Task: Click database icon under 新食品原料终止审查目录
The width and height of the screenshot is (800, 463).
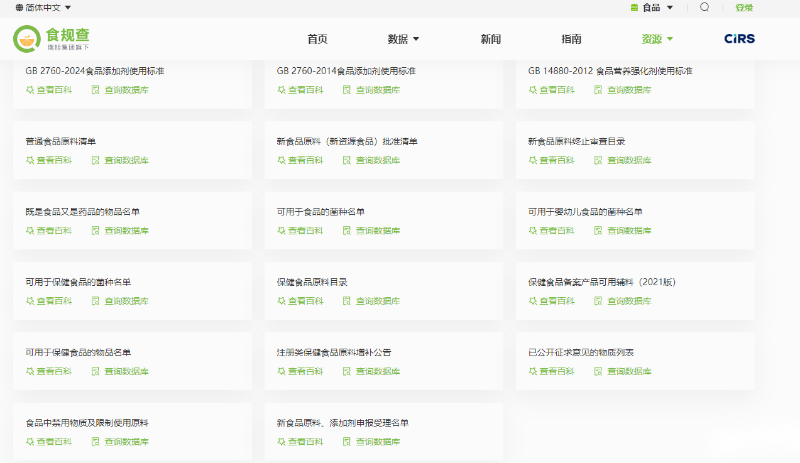Action: [598, 160]
